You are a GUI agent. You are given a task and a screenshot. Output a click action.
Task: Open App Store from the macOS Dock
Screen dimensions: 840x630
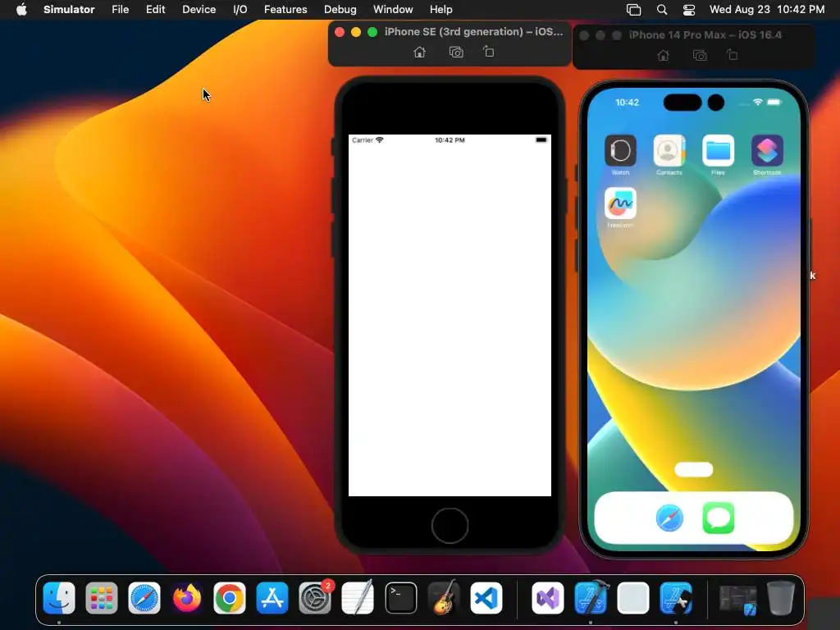[272, 597]
